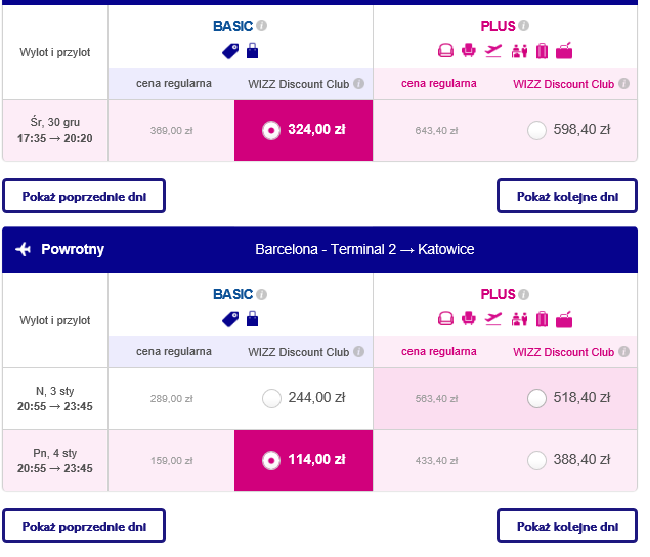650x557 pixels.
Task: Click the BASIC info icon in outbound table
Action: click(x=261, y=26)
